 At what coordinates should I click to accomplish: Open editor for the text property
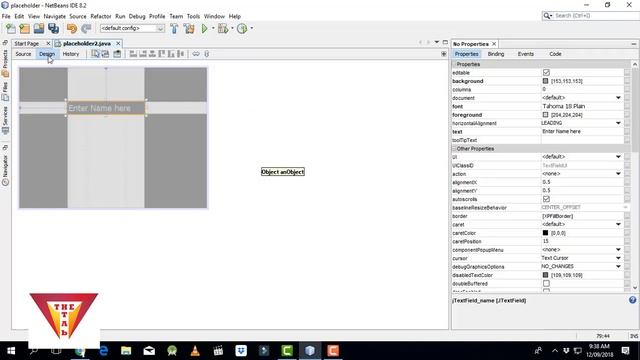(x=627, y=131)
